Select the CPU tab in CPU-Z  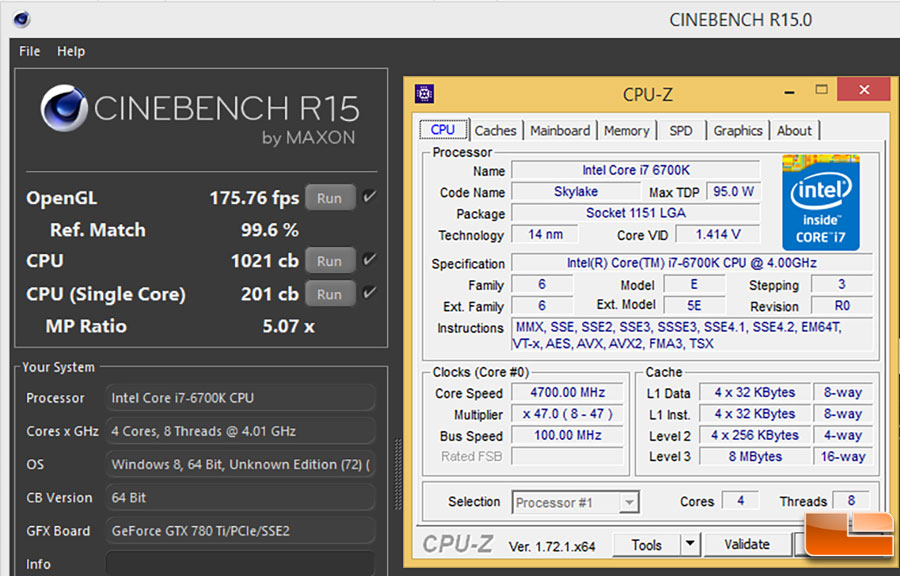(443, 130)
